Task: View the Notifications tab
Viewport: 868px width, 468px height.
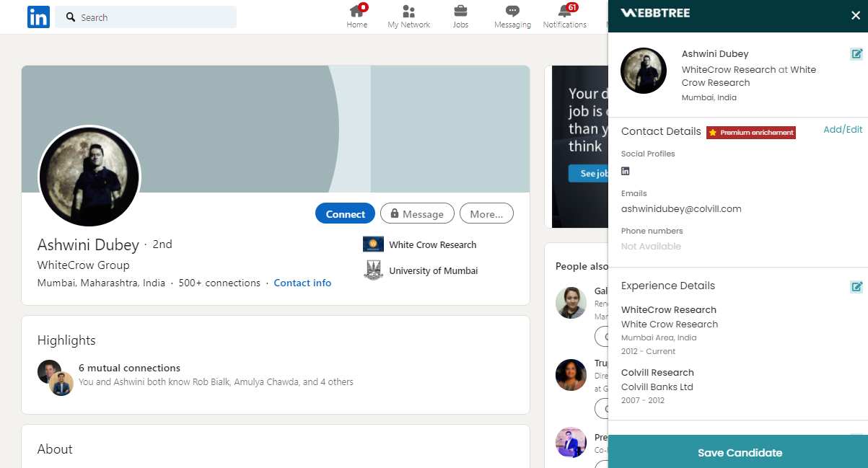Action: point(565,17)
